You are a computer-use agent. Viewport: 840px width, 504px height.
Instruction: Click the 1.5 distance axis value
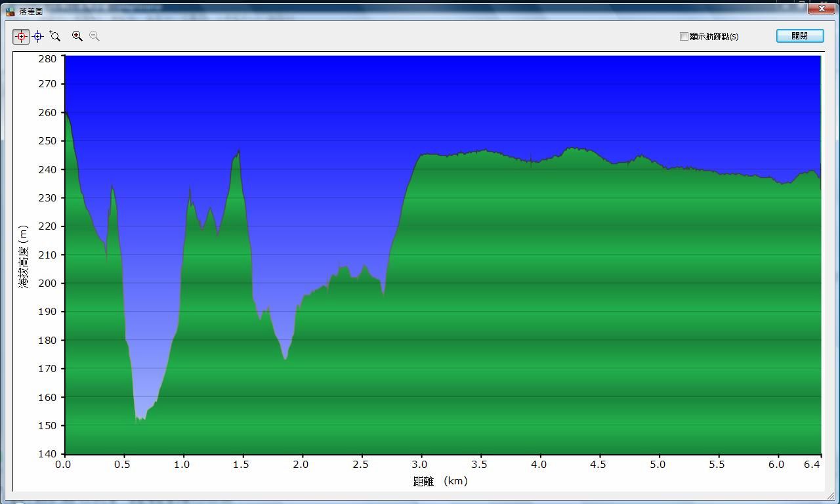click(x=241, y=465)
